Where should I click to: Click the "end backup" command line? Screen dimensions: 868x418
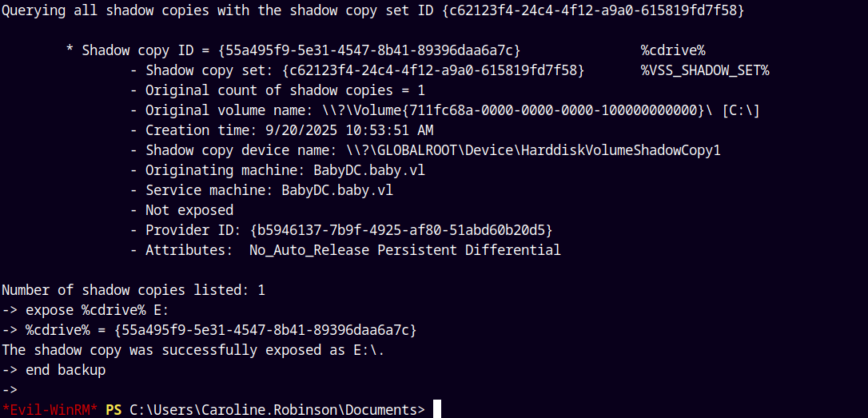pos(66,370)
